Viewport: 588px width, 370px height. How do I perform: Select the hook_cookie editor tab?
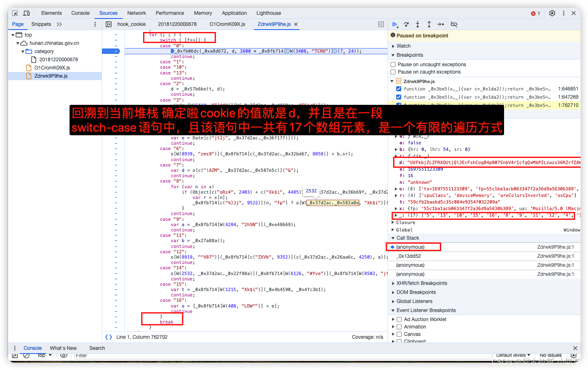click(131, 24)
